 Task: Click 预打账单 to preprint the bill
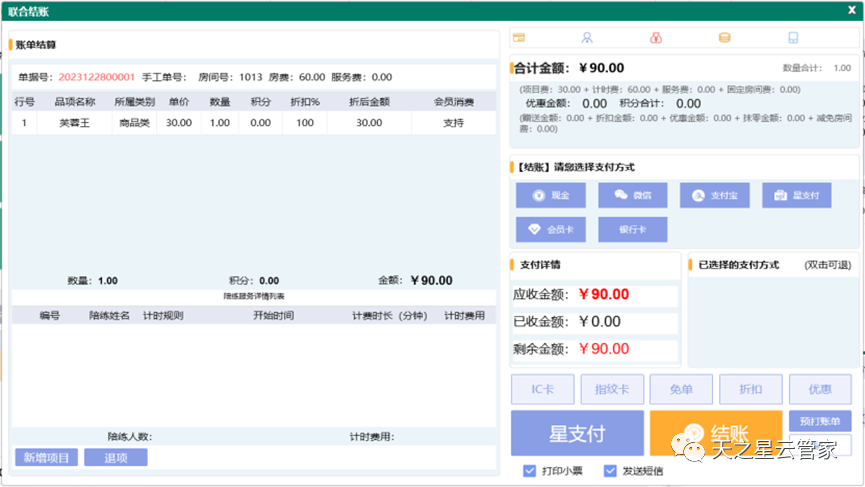coord(820,421)
